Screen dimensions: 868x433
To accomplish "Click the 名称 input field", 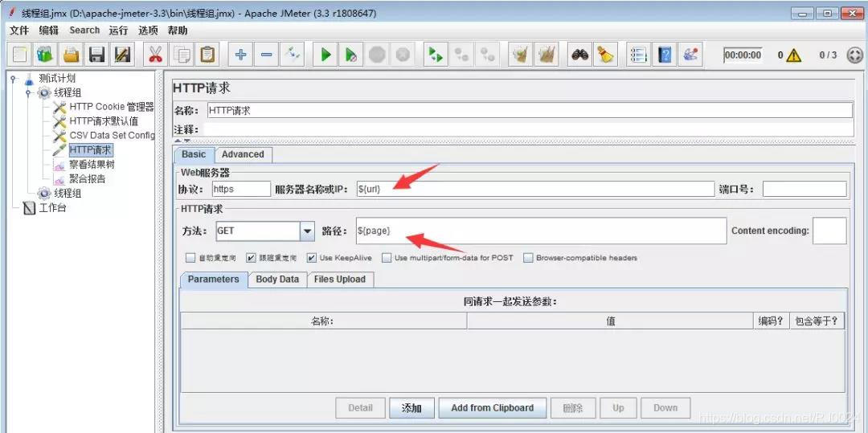I will [x=530, y=111].
